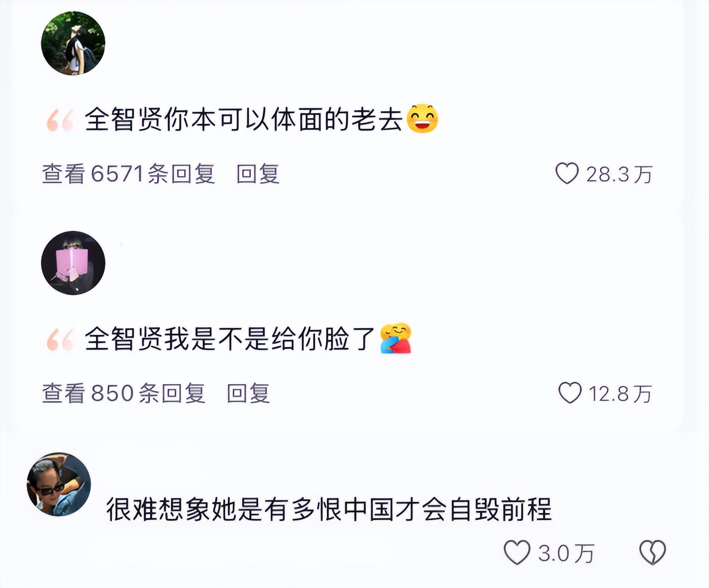This screenshot has width=709, height=588.
Task: Like the comment with 12.8万 likes
Action: (x=570, y=393)
